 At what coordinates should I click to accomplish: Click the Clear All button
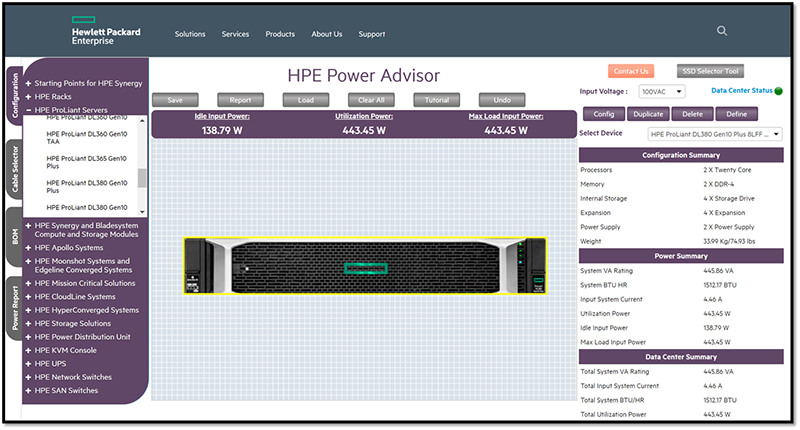coord(371,100)
